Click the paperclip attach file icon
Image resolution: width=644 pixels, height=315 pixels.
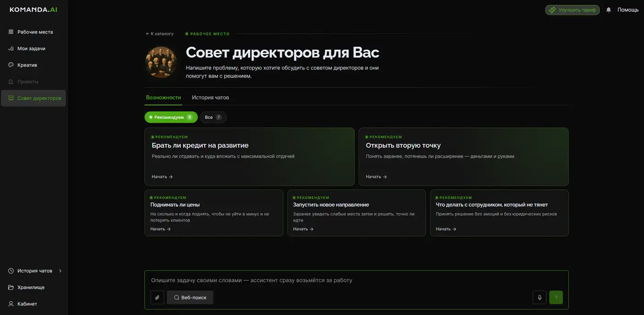pyautogui.click(x=157, y=297)
